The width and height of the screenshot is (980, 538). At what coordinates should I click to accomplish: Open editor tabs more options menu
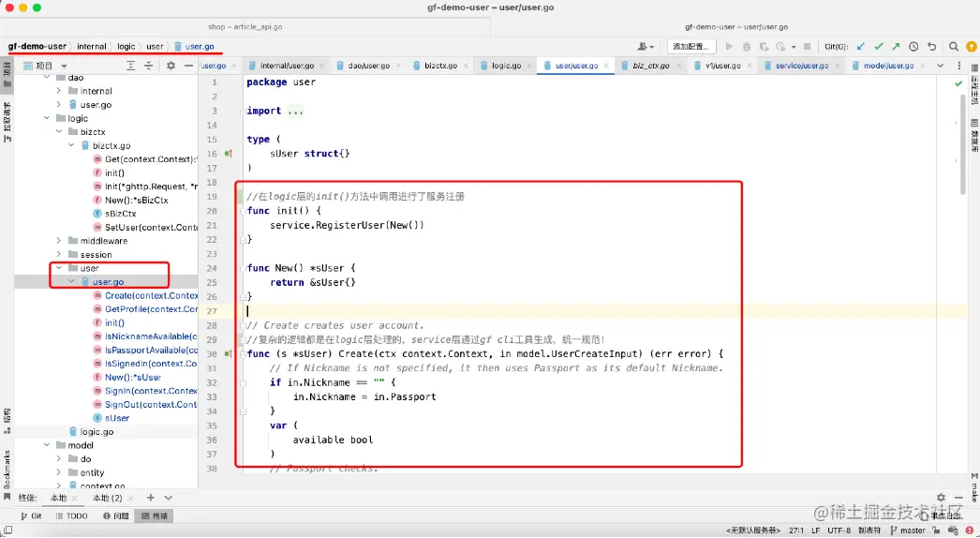tap(959, 66)
